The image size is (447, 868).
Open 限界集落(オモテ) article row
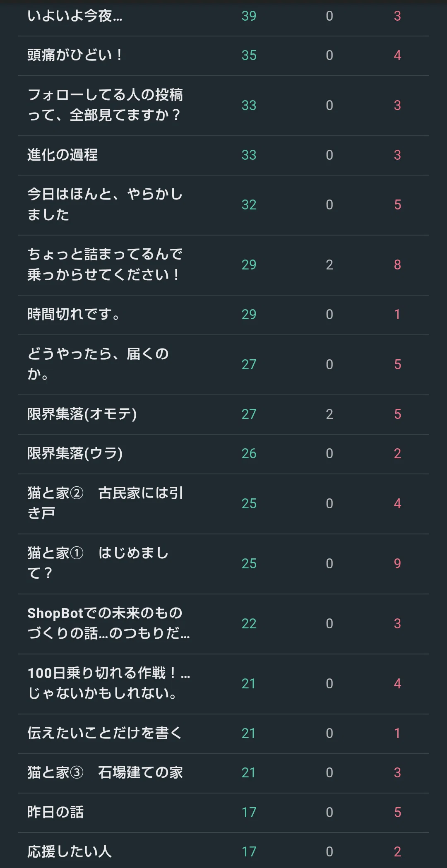223,414
